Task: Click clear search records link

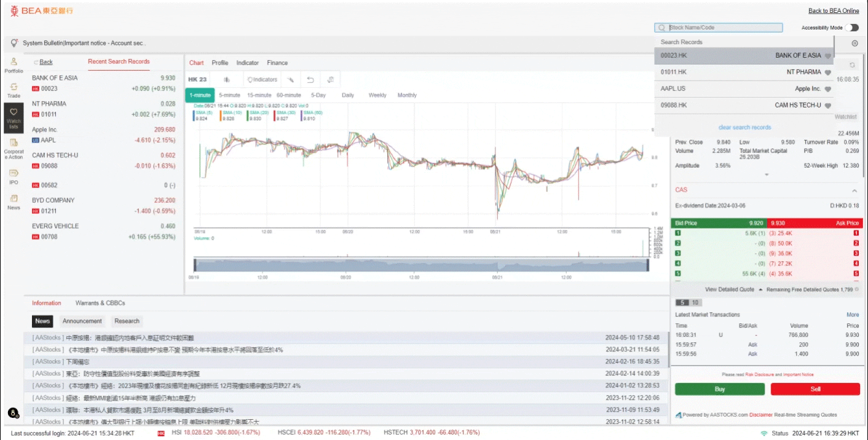Action: [744, 127]
